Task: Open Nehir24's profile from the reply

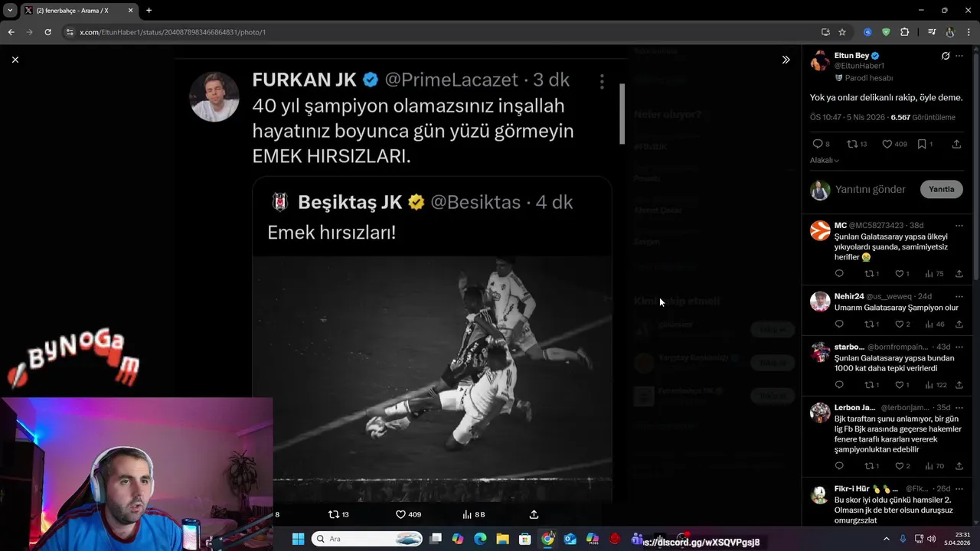Action: pyautogui.click(x=849, y=297)
